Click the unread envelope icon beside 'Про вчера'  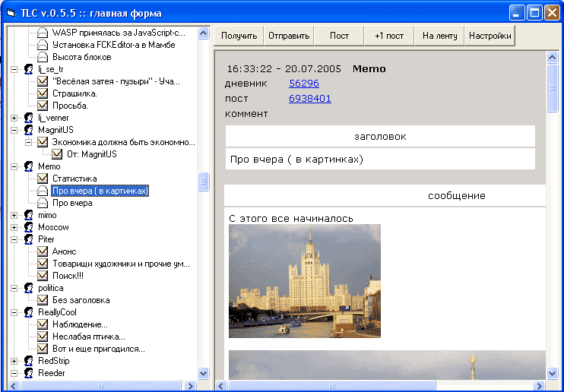pos(43,203)
